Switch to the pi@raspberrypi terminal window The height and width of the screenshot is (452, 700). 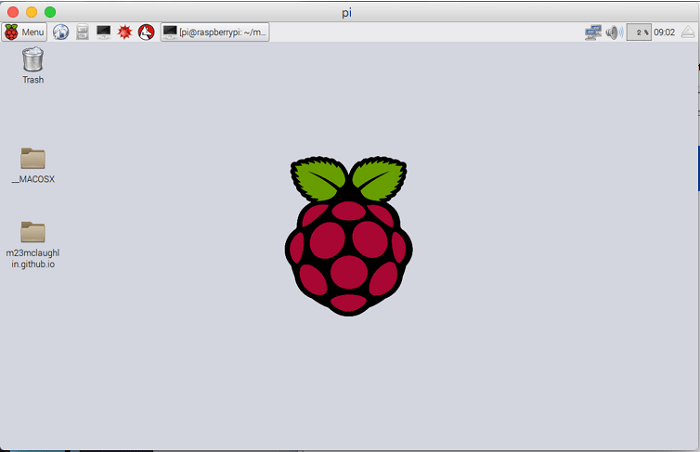point(214,32)
